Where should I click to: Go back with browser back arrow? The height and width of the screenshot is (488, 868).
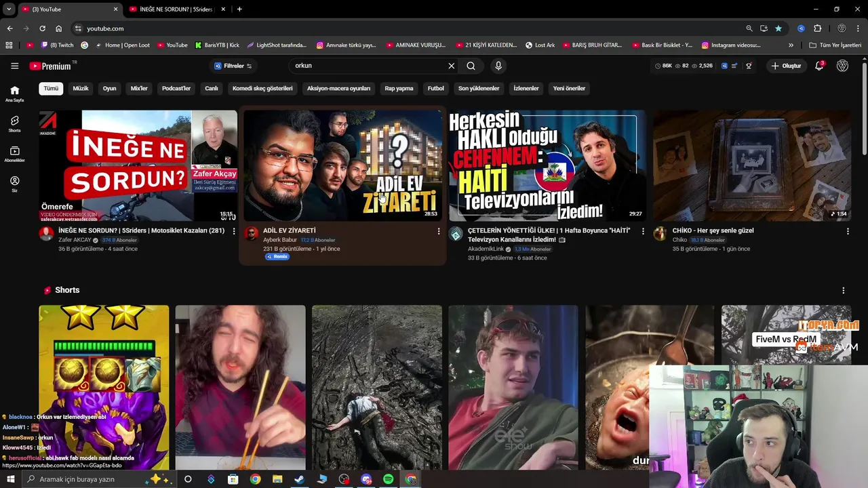tap(9, 28)
